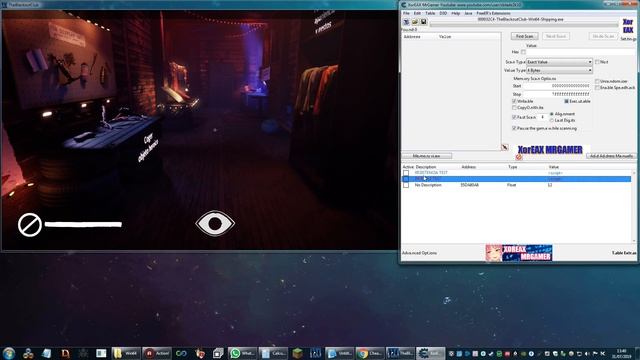Viewport: 640px width, 360px height.
Task: Click the XOREAX MRGAMER banner image
Action: pos(519,253)
